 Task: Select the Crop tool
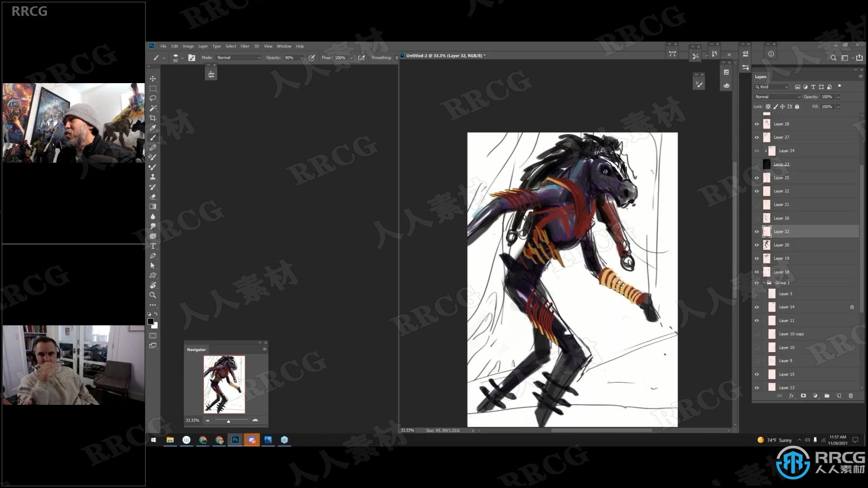tap(154, 117)
